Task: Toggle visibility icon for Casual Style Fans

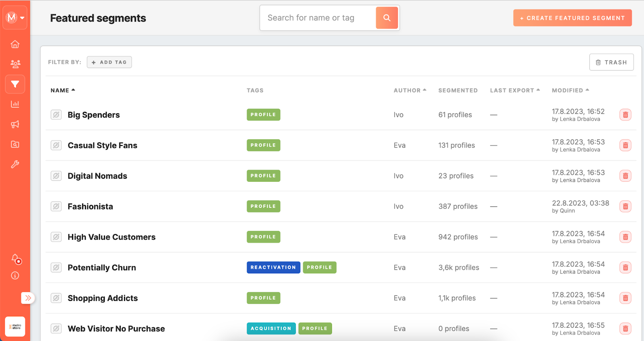Action: click(x=56, y=145)
